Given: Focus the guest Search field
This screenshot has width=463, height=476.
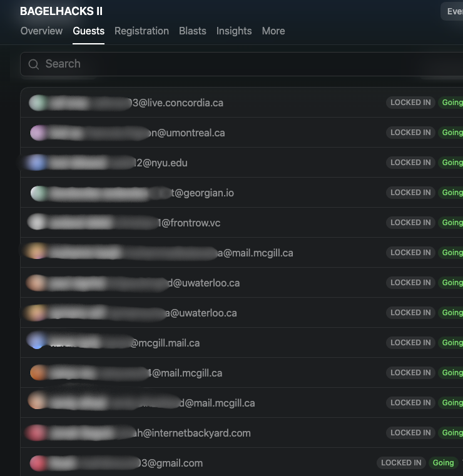Looking at the screenshot, I should tap(242, 64).
